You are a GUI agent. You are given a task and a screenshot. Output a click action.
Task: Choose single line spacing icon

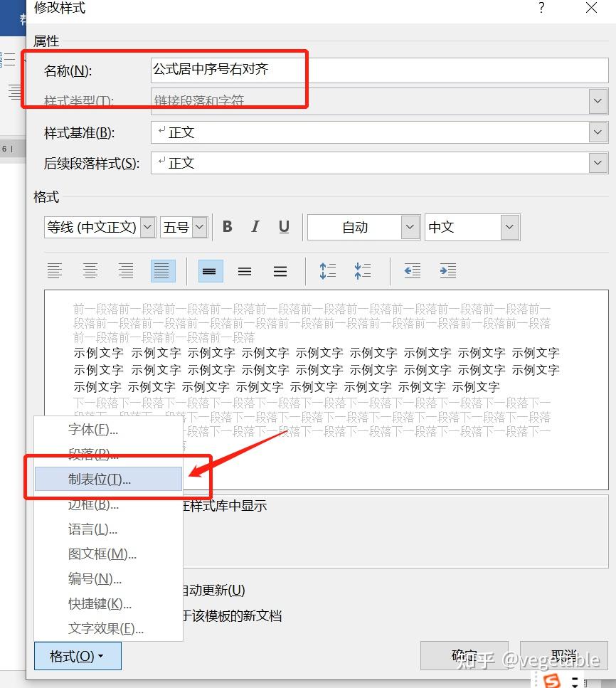tap(210, 271)
